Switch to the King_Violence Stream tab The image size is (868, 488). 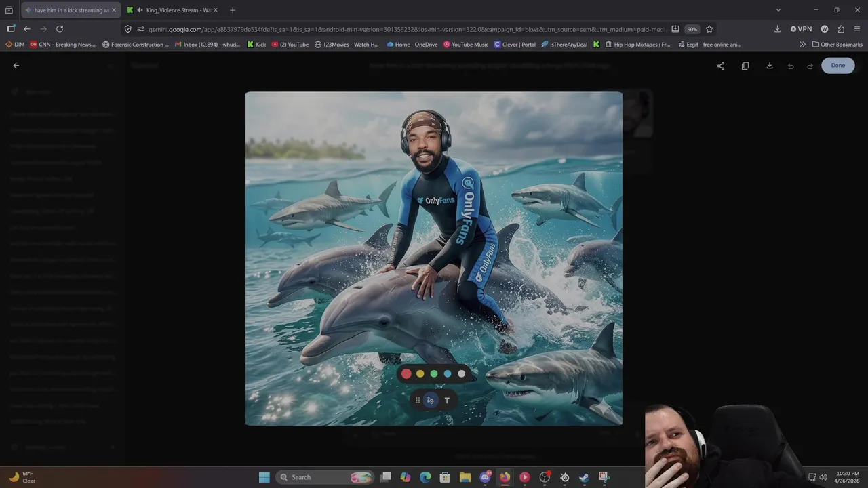point(173,10)
